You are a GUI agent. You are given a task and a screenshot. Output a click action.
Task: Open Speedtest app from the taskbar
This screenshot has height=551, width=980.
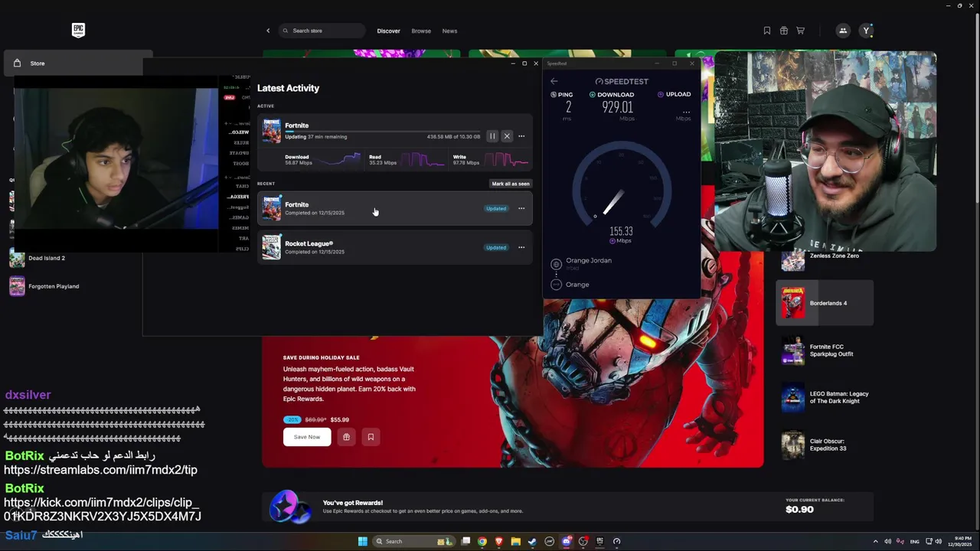tap(617, 541)
